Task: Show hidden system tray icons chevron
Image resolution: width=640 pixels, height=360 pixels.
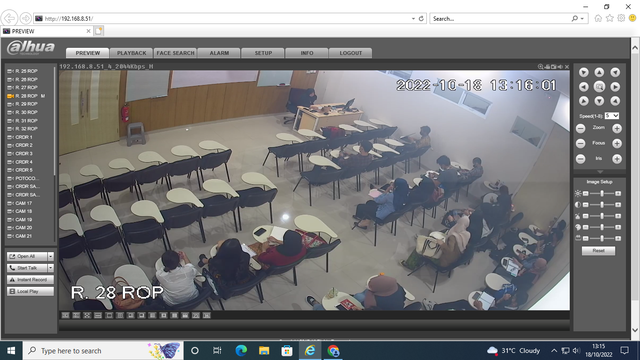Action: (x=554, y=351)
